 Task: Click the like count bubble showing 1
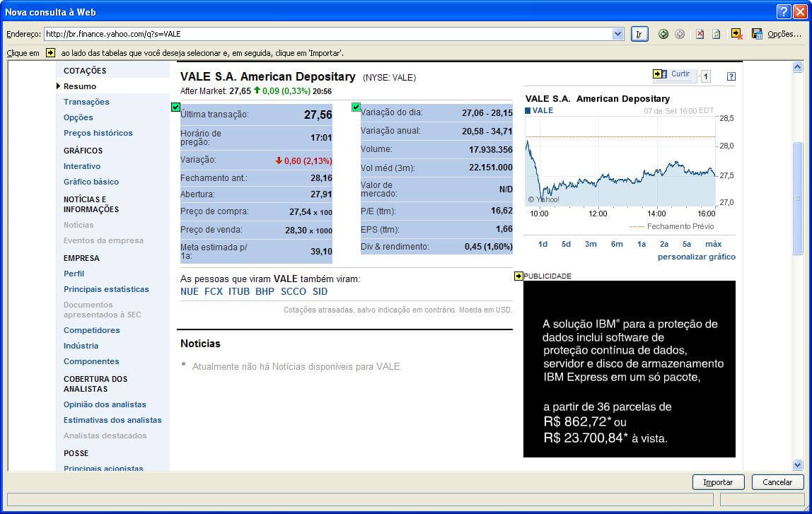[704, 76]
